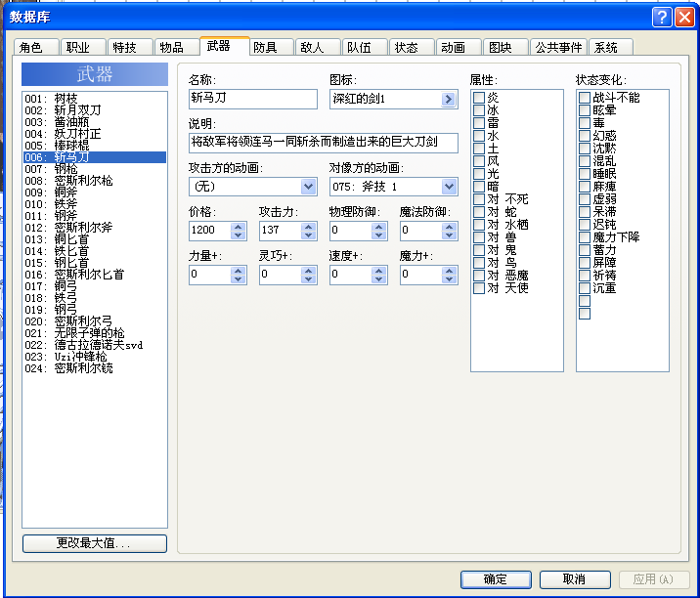The height and width of the screenshot is (598, 700).
Task: Check the 对 不死 attribute
Action: [479, 199]
